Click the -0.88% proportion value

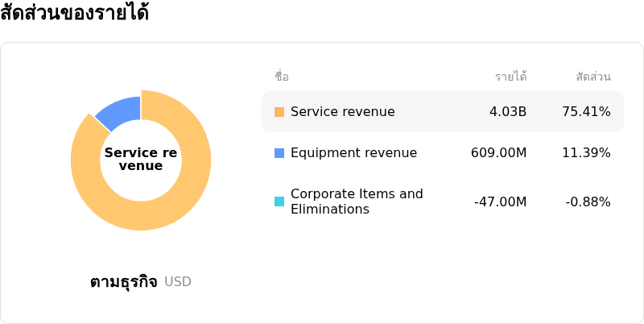pos(588,201)
